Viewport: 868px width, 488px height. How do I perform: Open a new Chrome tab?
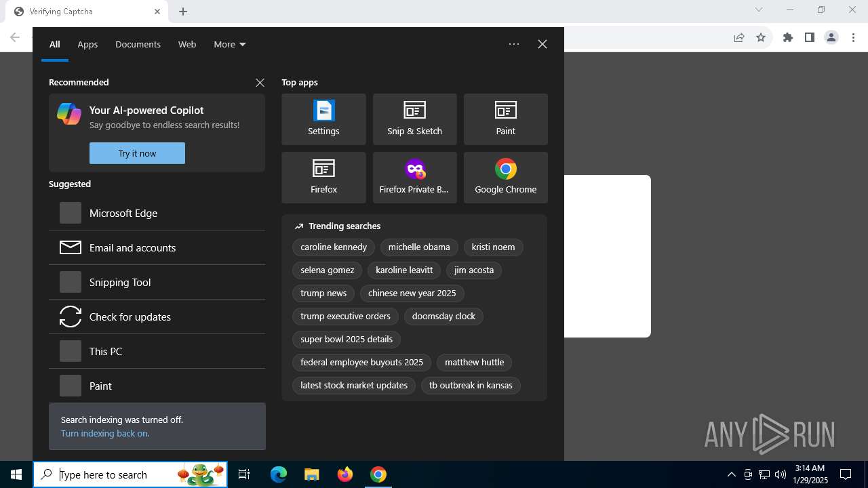(x=183, y=12)
